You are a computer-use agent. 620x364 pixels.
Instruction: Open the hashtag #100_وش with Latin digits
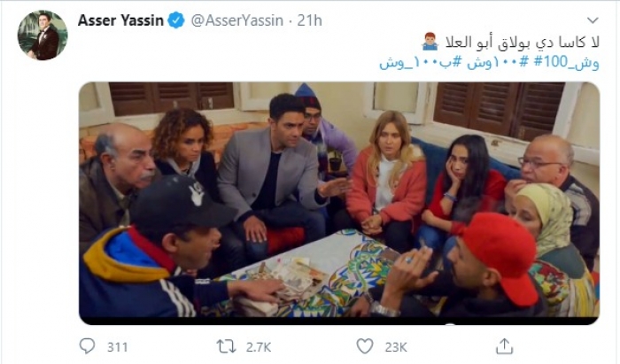(x=567, y=63)
